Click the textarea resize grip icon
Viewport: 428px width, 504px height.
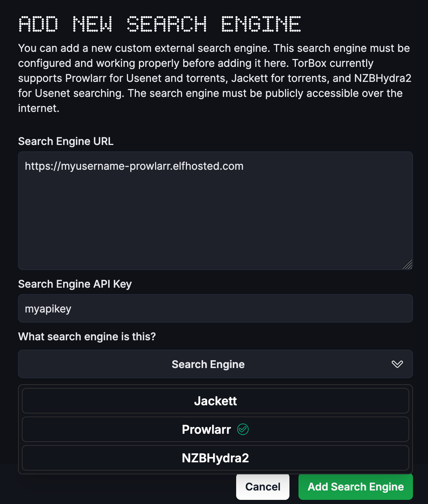click(407, 264)
